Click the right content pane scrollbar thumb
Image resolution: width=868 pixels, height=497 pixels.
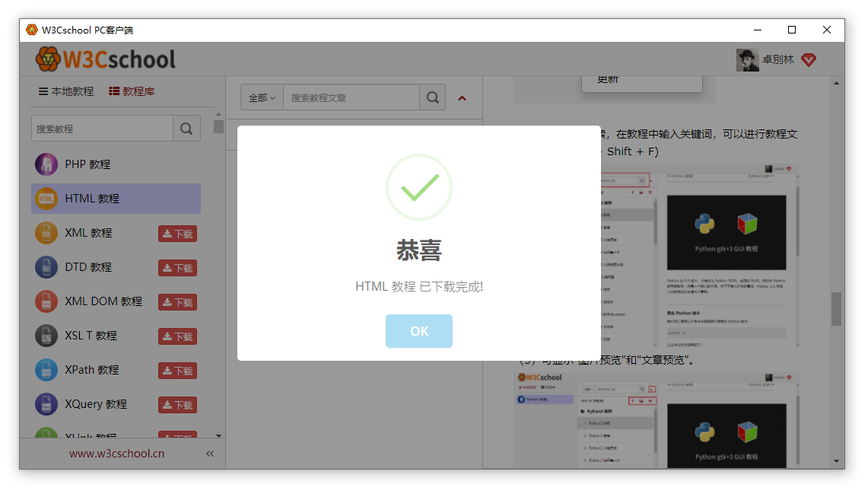click(x=836, y=308)
